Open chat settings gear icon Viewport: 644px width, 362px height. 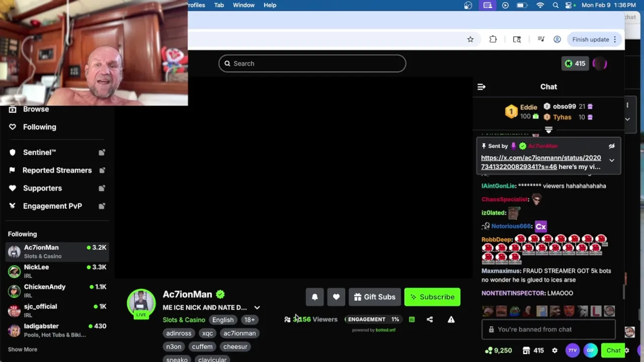(x=554, y=350)
